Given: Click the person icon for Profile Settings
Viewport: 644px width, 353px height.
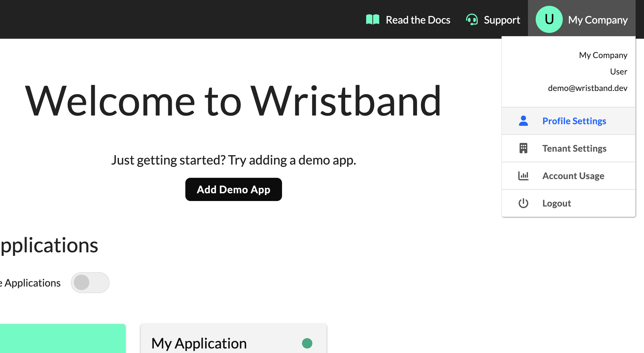Looking at the screenshot, I should click(523, 121).
